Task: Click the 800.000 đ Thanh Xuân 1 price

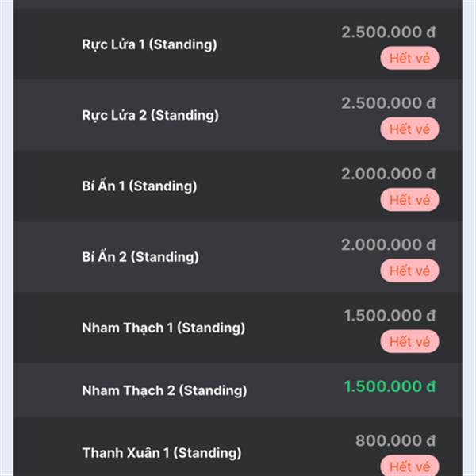Action: pos(396,440)
